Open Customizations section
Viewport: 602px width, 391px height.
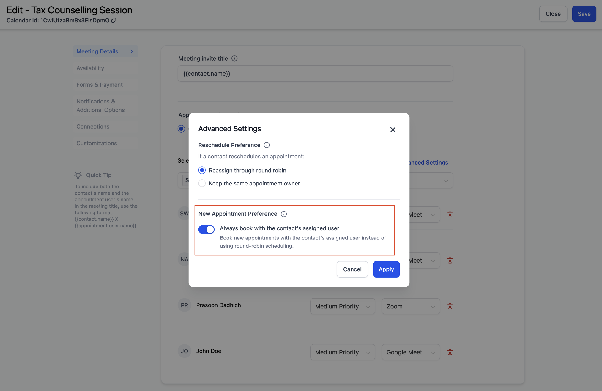[x=96, y=143]
